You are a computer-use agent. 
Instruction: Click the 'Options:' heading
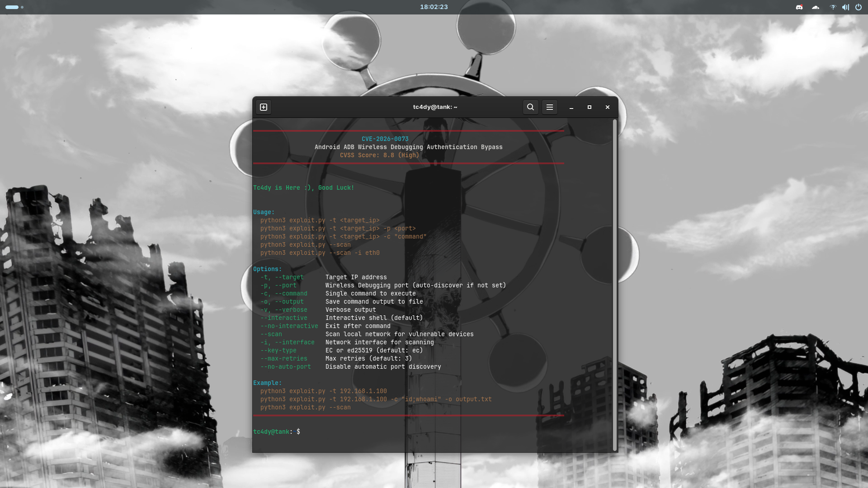(267, 269)
